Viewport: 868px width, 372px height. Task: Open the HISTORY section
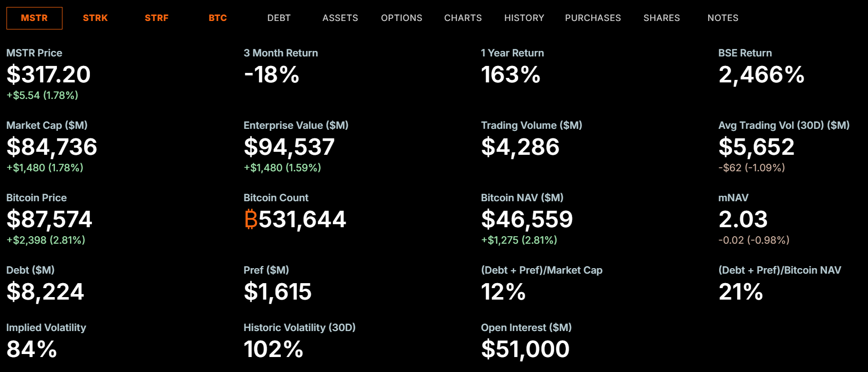click(x=524, y=17)
